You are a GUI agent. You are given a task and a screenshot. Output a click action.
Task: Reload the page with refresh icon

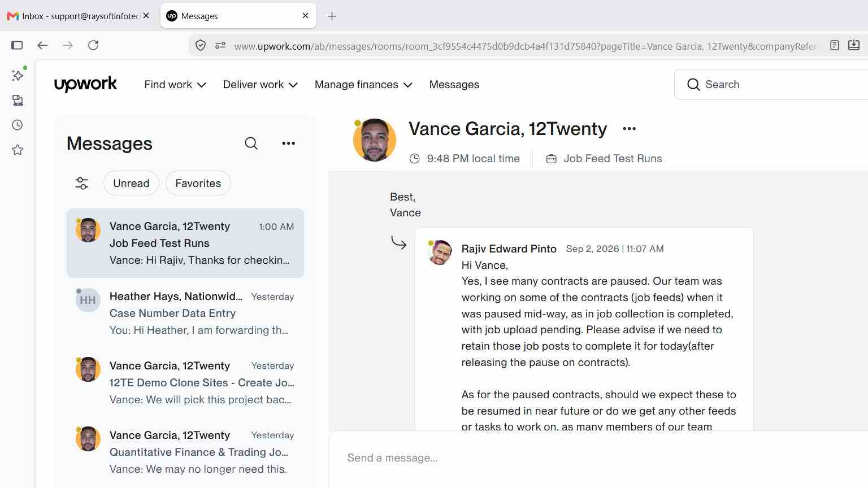click(93, 45)
